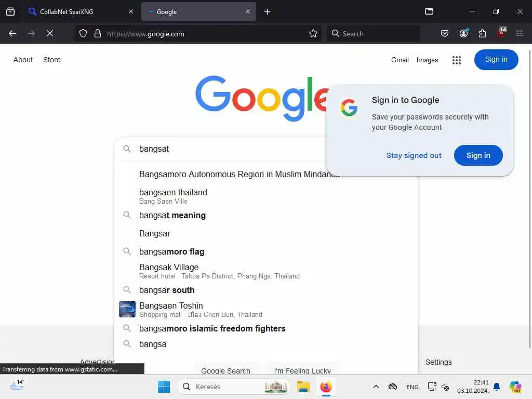The height and width of the screenshot is (399, 532).
Task: Go to Gmail
Action: [400, 60]
